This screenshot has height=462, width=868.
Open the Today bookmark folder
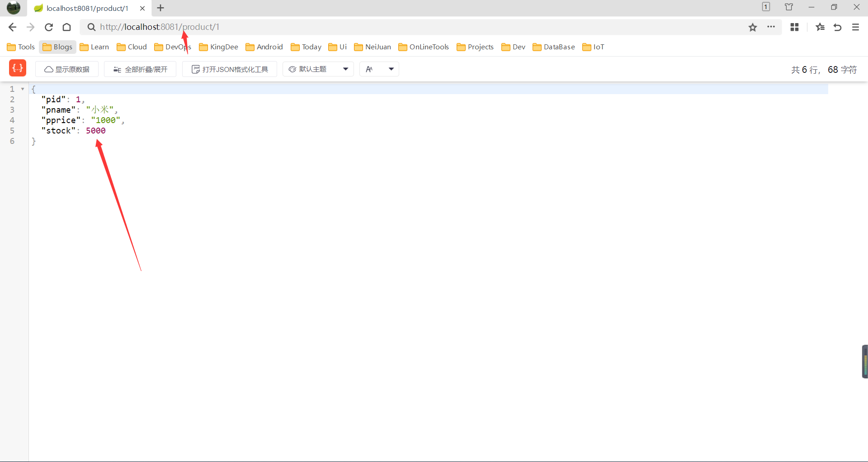306,47
